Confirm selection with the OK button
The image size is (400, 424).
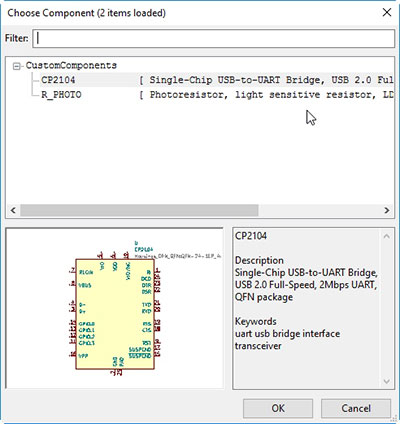point(278,408)
